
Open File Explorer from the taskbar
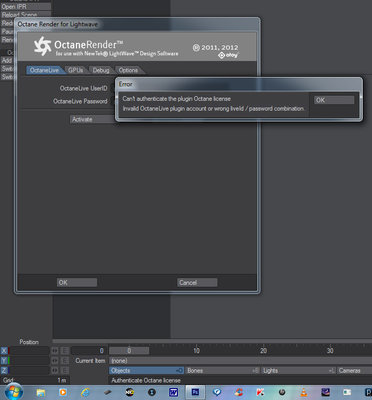(x=41, y=393)
